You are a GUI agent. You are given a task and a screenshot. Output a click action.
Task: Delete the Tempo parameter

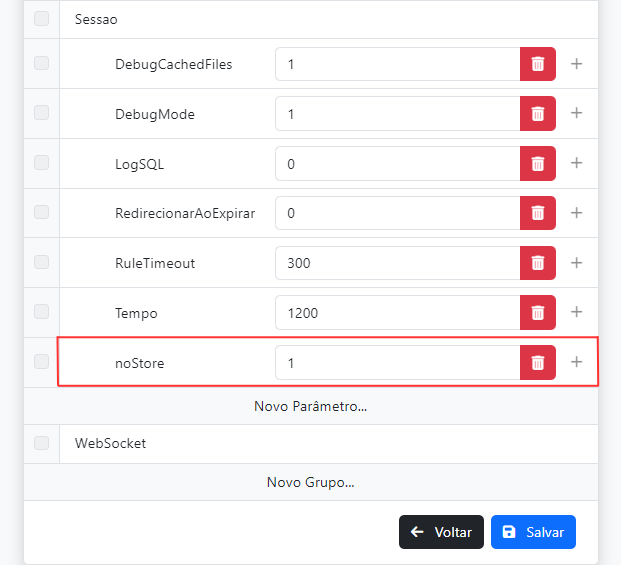click(x=538, y=312)
